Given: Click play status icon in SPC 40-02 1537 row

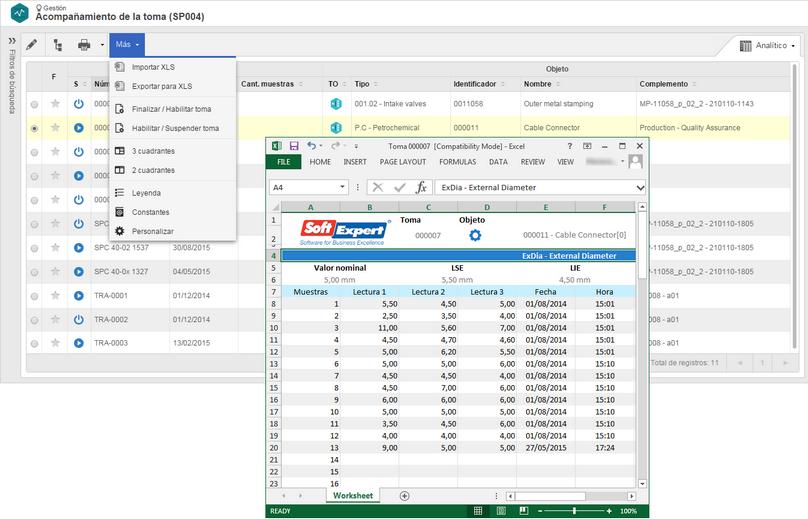Looking at the screenshot, I should pos(78,247).
